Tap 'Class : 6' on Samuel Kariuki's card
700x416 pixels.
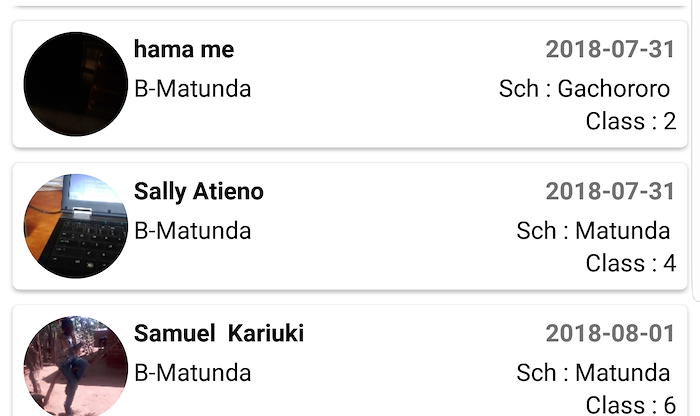coord(631,405)
